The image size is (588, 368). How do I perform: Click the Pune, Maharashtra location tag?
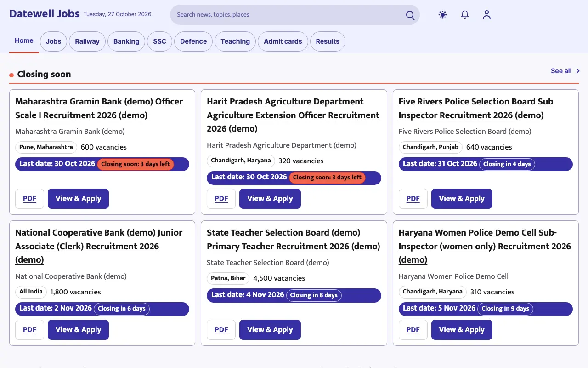point(46,147)
